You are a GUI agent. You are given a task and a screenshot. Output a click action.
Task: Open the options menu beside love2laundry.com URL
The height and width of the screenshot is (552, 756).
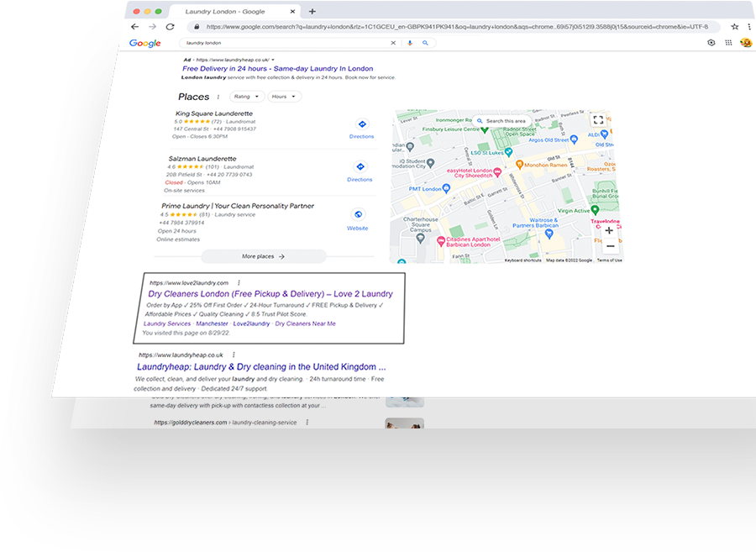click(x=239, y=283)
